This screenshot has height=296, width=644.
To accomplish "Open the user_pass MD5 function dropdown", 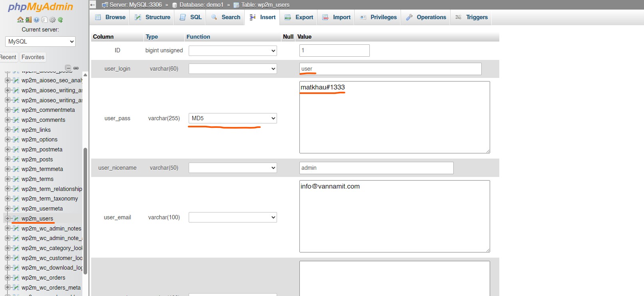I will pyautogui.click(x=233, y=118).
